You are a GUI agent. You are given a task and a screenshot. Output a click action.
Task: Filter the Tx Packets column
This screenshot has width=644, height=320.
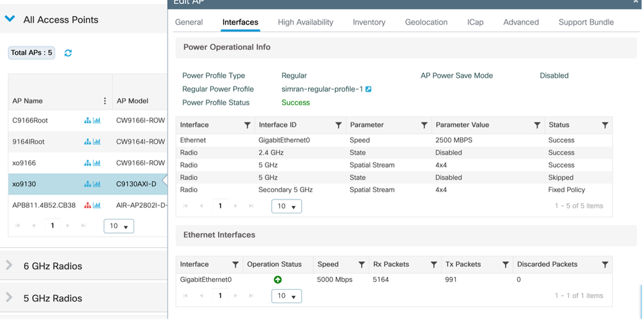coord(505,265)
